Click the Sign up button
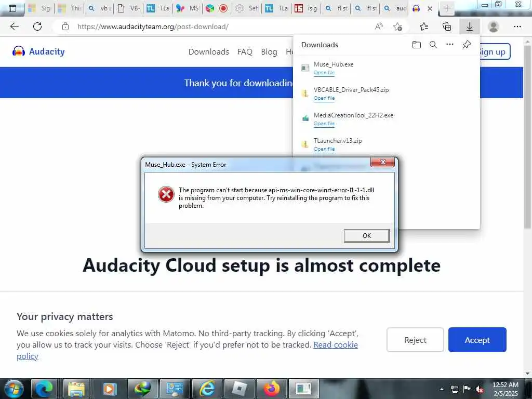The height and width of the screenshot is (399, 532). pos(495,51)
